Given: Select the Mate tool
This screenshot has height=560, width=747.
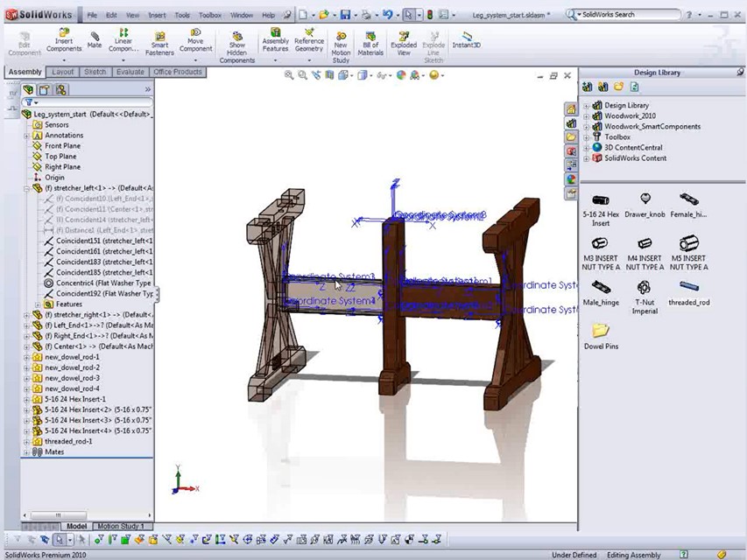Looking at the screenshot, I should 94,39.
